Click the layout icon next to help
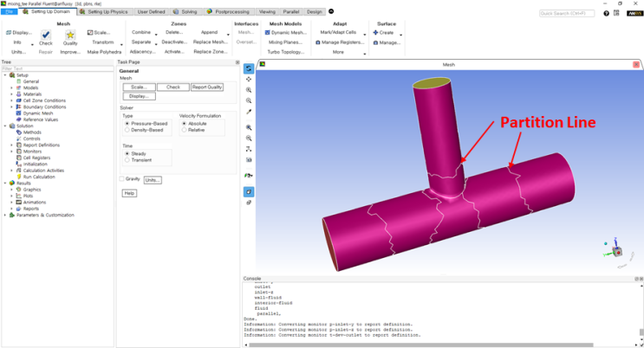644x348 pixels. point(616,13)
